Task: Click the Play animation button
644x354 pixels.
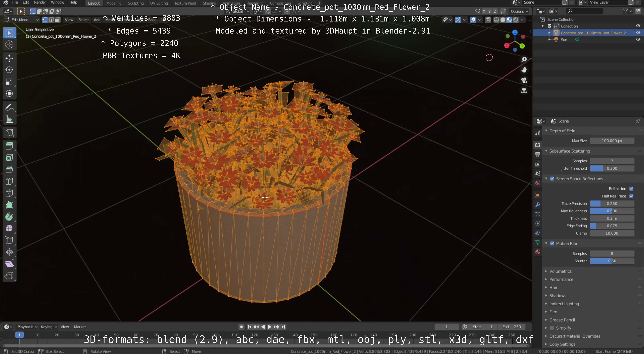Action: (269, 327)
